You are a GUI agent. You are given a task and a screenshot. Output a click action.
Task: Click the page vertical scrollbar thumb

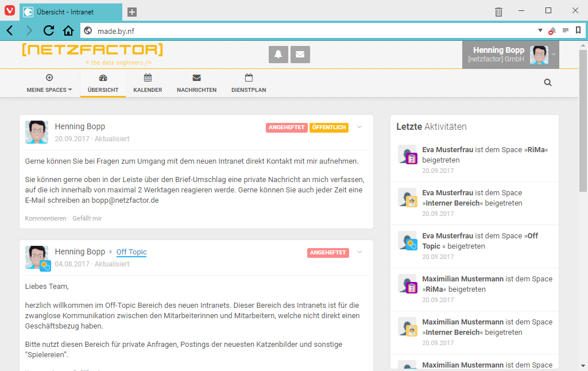[x=583, y=121]
